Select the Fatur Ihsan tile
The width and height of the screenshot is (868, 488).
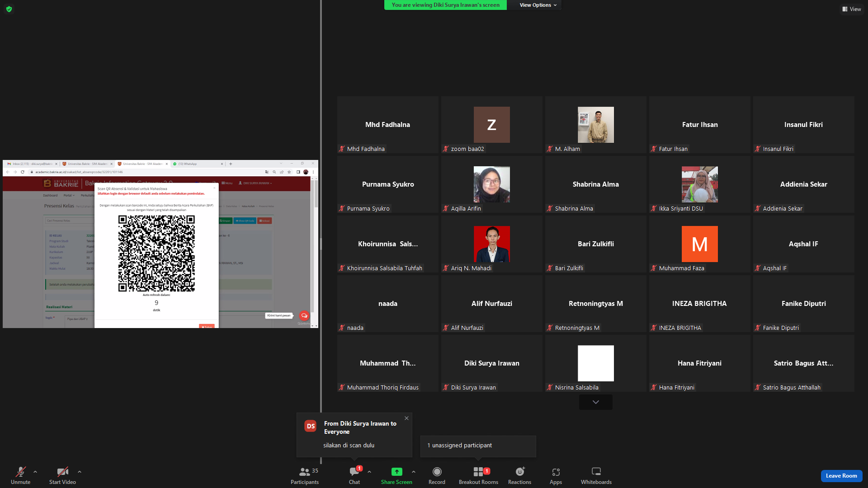click(700, 125)
